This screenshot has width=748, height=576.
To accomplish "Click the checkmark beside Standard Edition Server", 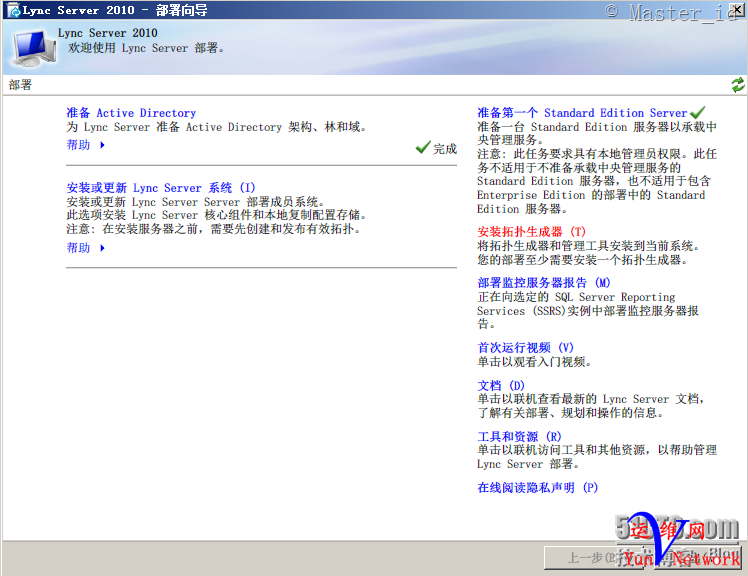I will [x=697, y=113].
